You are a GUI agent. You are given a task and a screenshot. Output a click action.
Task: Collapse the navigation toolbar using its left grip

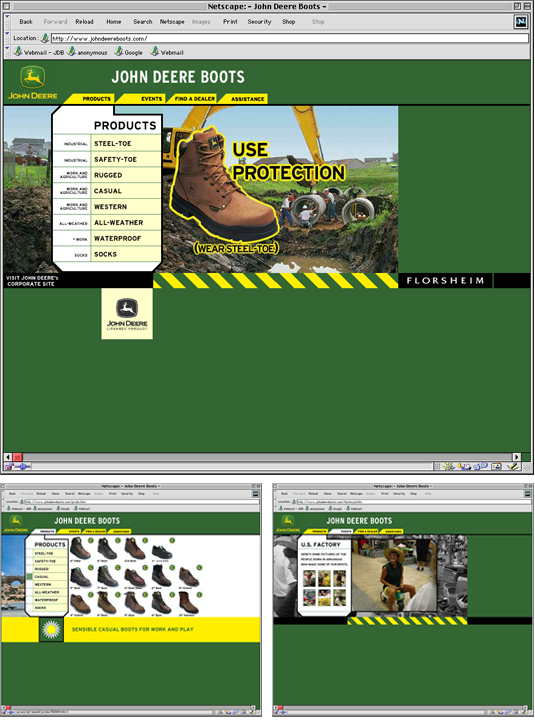pos(7,22)
